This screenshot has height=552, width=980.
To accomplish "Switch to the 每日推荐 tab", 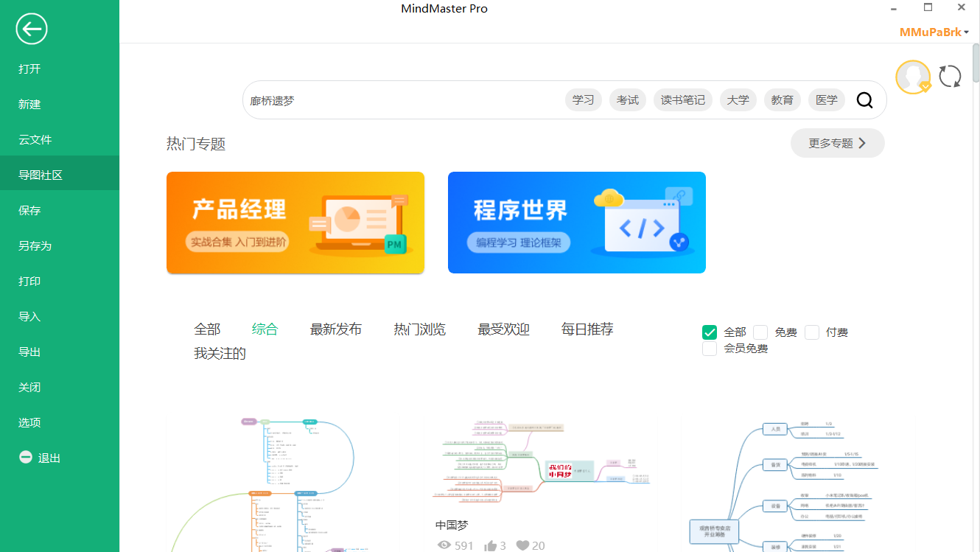I will coord(587,329).
